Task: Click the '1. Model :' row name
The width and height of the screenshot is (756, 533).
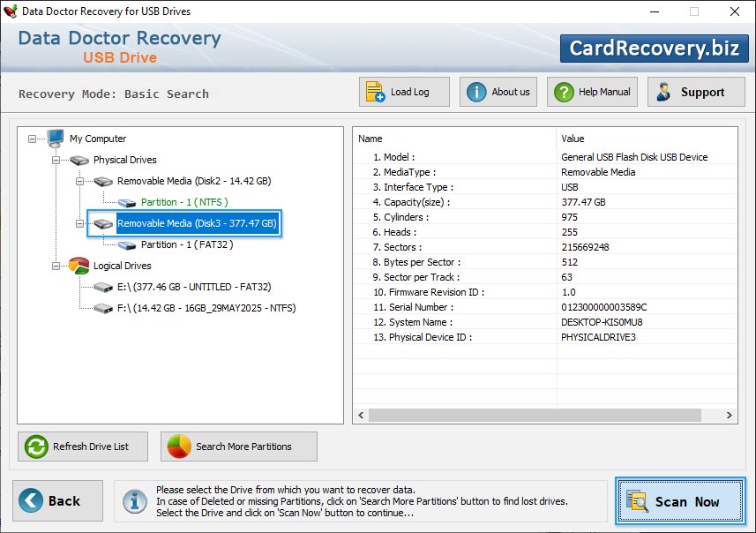Action: 393,157
